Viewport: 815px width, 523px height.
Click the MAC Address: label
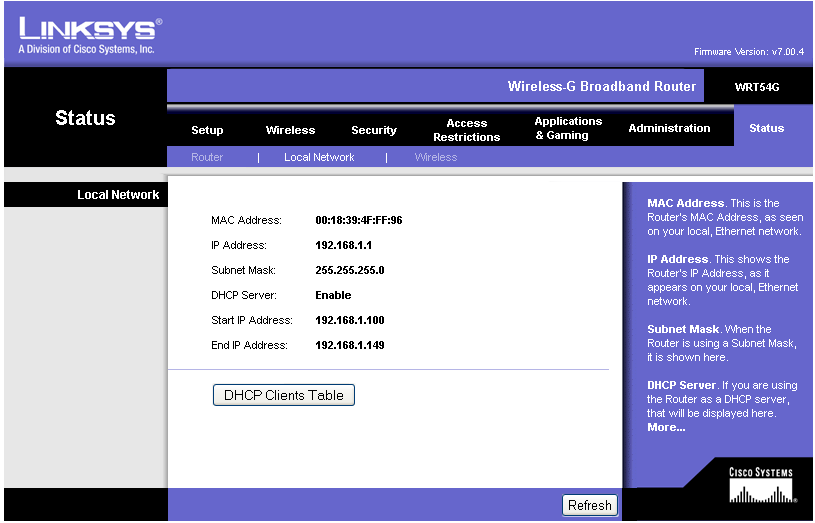(246, 220)
